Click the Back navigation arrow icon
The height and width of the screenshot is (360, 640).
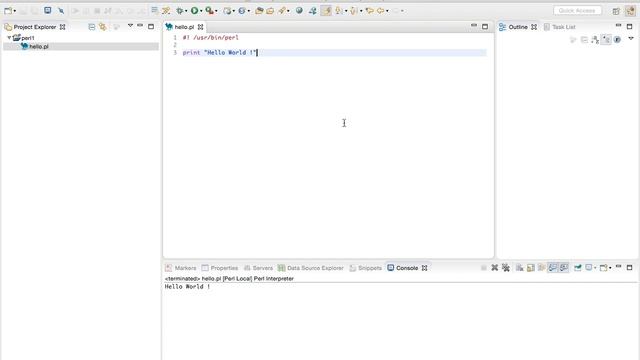[x=380, y=11]
